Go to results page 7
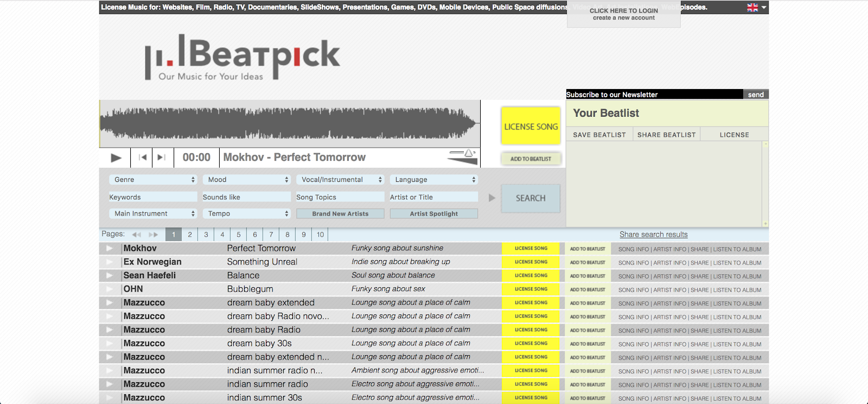Screen dimensions: 868x404 click(271, 235)
